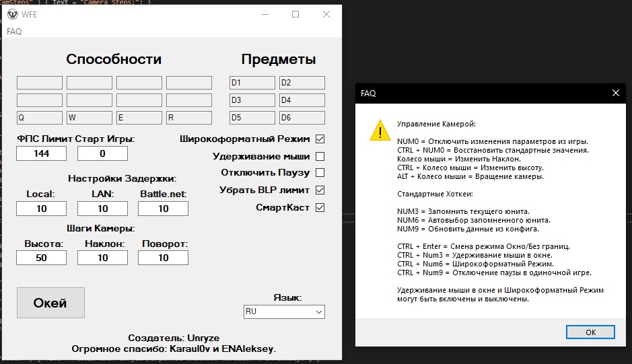Click the LAN delay input field
The height and width of the screenshot is (364, 632).
(x=103, y=209)
